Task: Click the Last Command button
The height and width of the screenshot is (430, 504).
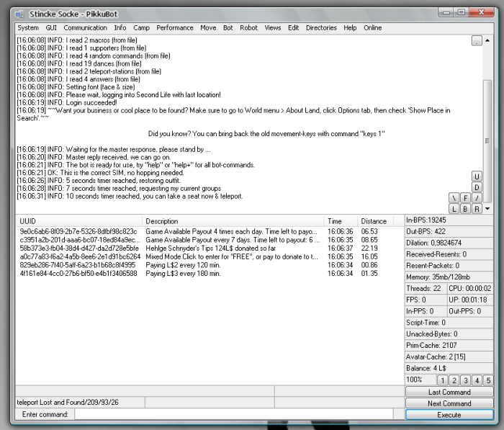Action: coord(449,392)
